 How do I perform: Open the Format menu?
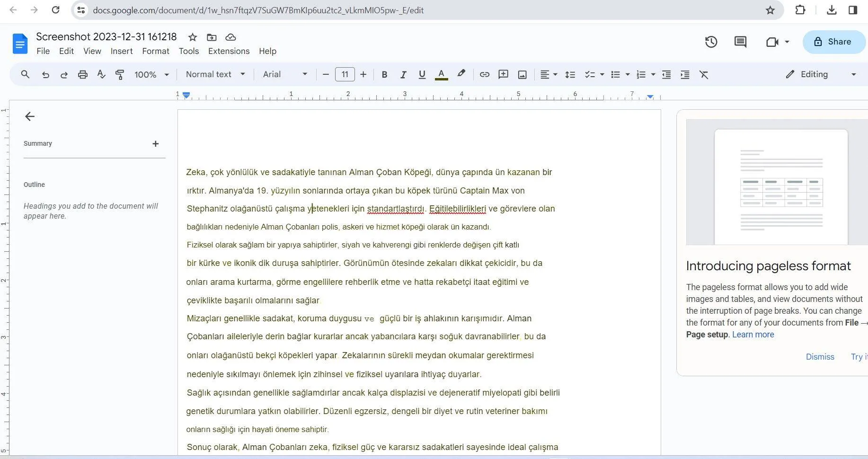(155, 51)
